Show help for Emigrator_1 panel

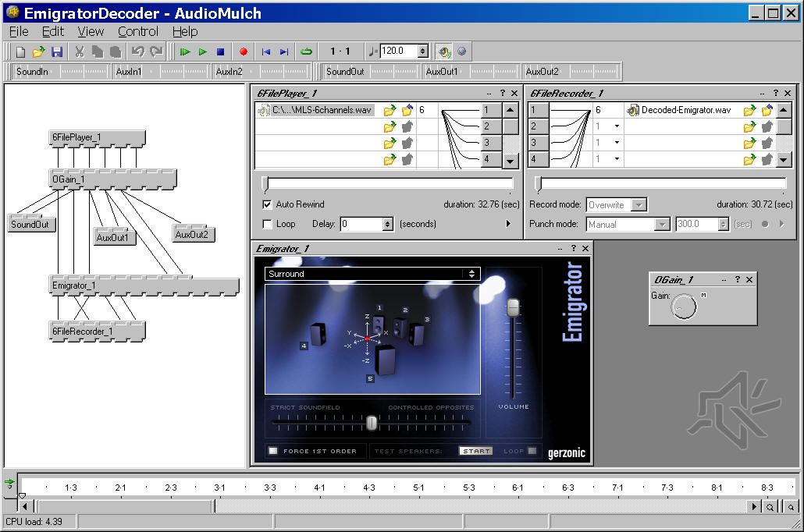pos(573,248)
